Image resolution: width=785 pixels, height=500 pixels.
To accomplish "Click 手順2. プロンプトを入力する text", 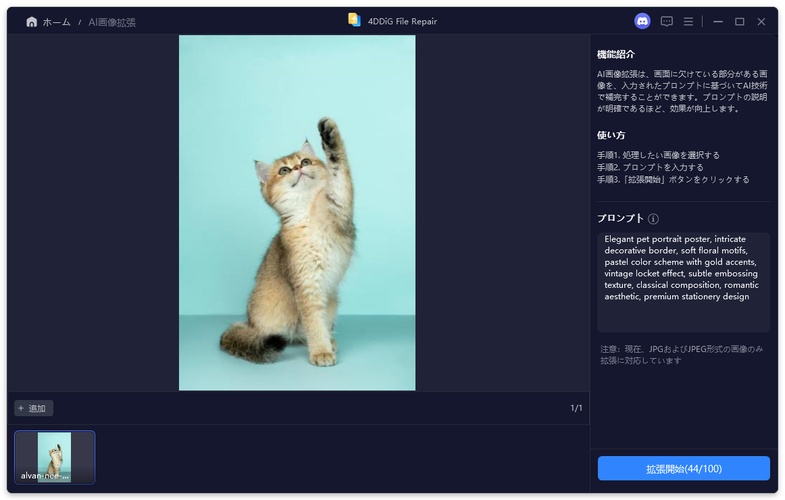I will tap(650, 167).
